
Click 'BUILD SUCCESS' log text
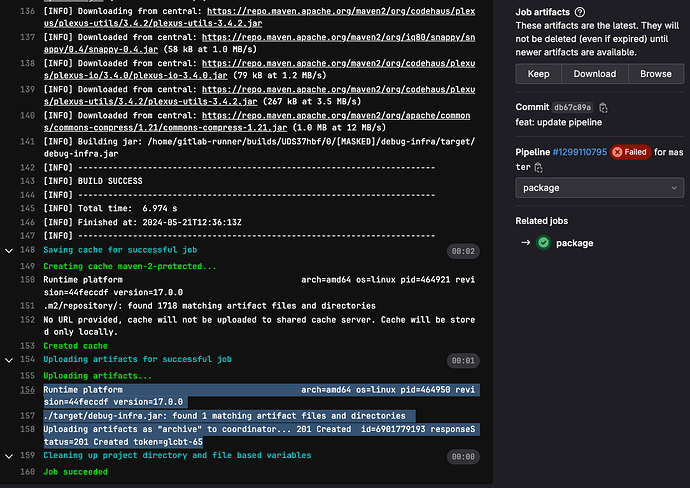click(x=110, y=181)
